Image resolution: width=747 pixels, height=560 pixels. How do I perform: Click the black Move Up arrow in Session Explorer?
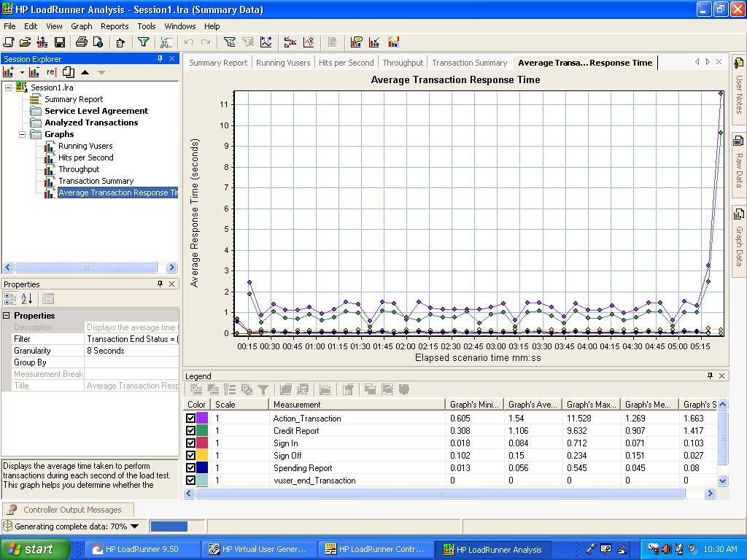(85, 72)
